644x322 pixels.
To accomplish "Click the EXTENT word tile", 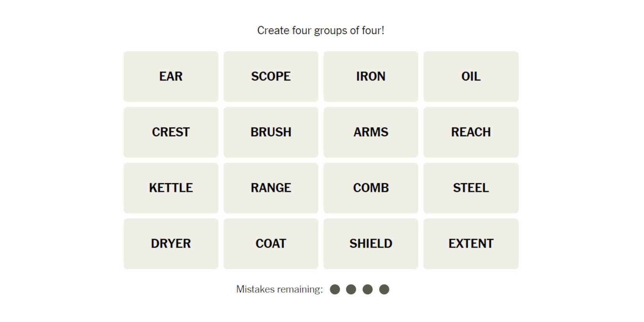I will click(x=471, y=244).
